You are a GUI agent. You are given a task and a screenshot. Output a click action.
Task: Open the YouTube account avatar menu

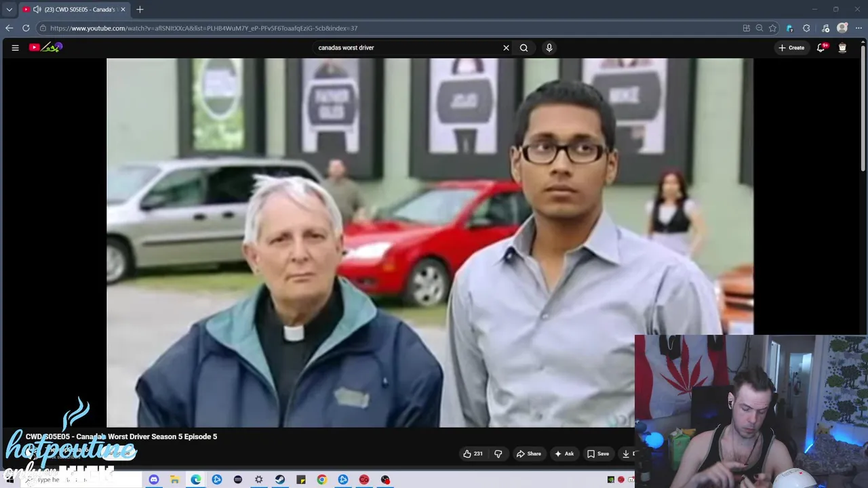point(842,47)
